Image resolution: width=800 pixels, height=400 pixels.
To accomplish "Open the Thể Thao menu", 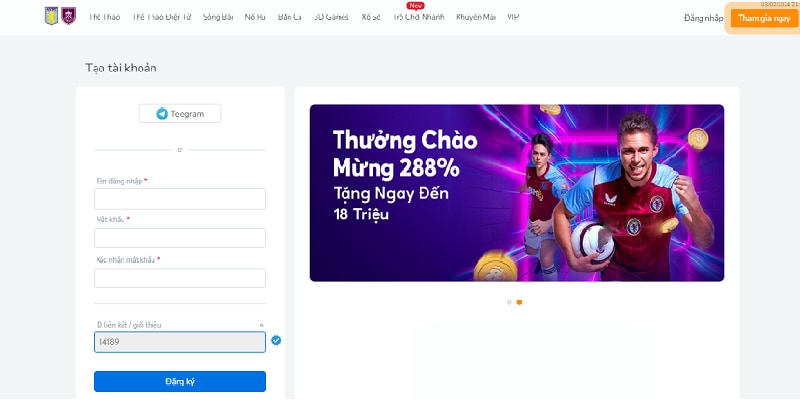I will pyautogui.click(x=105, y=17).
